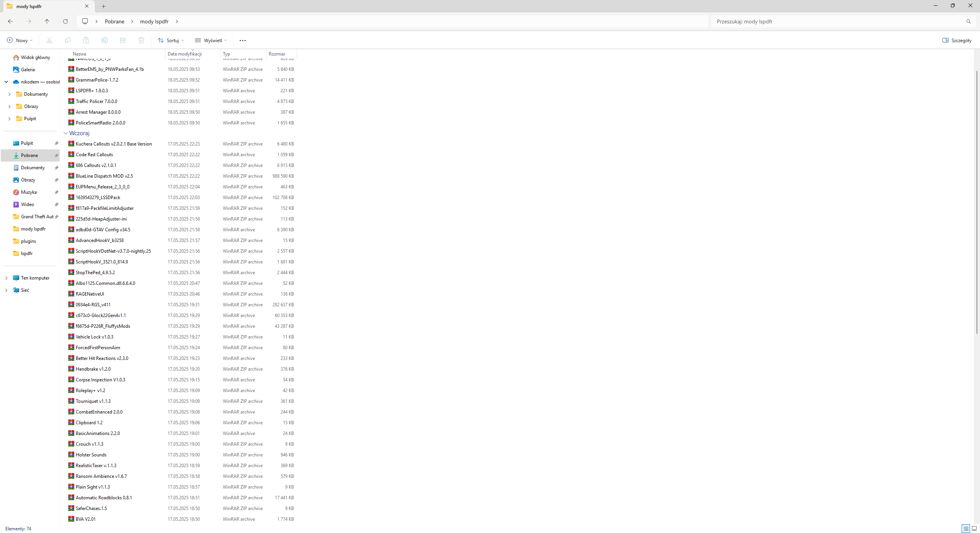Click the Delete trash icon

point(141,40)
